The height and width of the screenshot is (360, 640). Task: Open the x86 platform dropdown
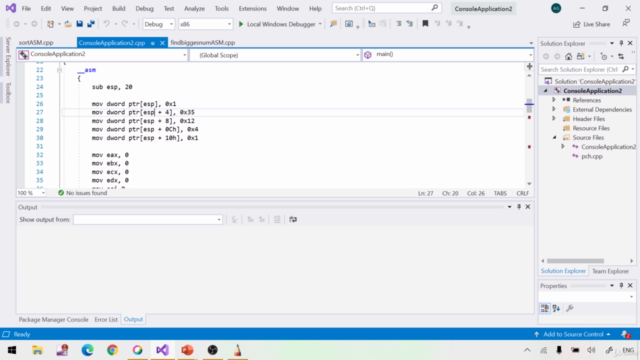pyautogui.click(x=205, y=24)
